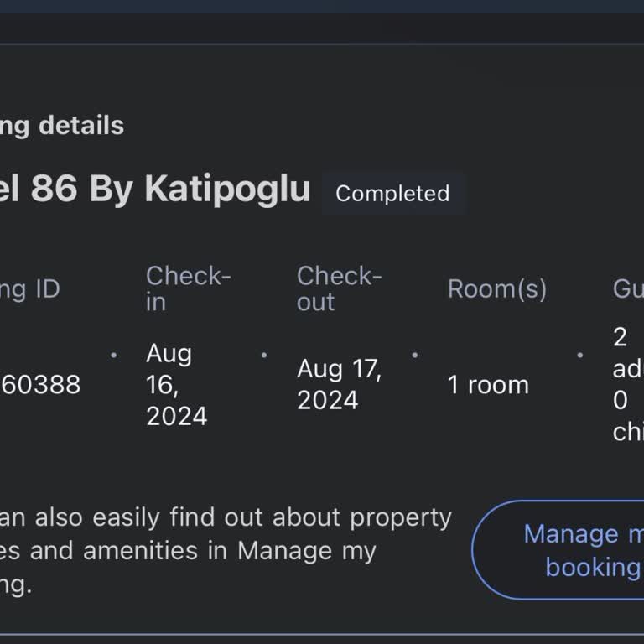This screenshot has width=644, height=644.
Task: Click the dot separator before Check-out date
Action: click(x=264, y=355)
